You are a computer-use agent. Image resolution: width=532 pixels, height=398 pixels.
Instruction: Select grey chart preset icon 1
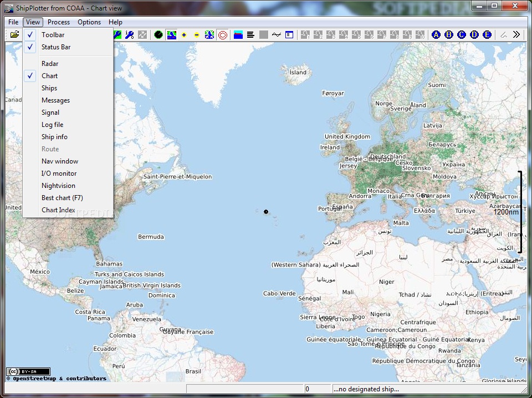[305, 34]
